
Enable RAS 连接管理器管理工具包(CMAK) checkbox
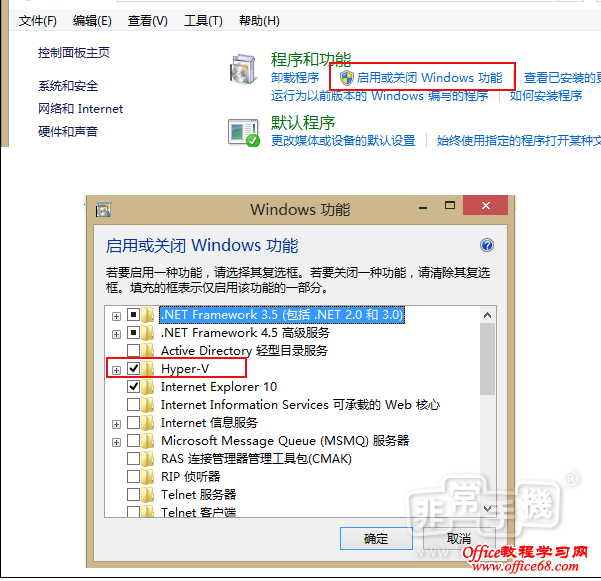133,458
